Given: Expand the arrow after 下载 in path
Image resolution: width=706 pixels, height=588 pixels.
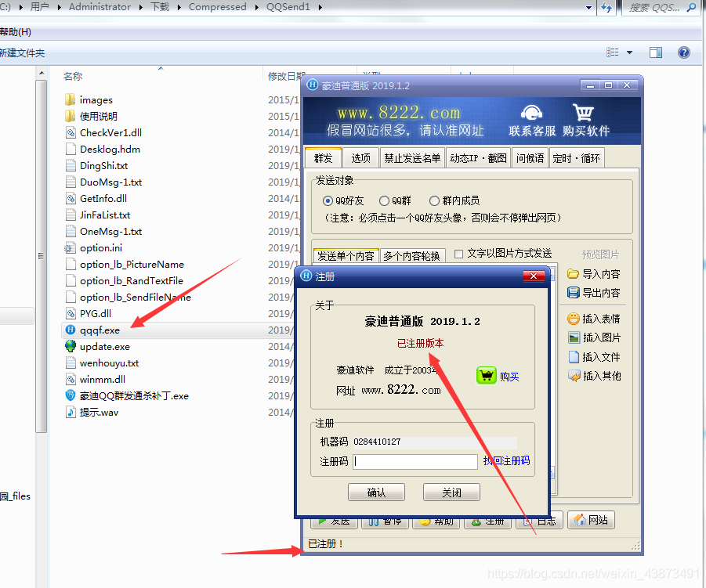Looking at the screenshot, I should point(179,7).
